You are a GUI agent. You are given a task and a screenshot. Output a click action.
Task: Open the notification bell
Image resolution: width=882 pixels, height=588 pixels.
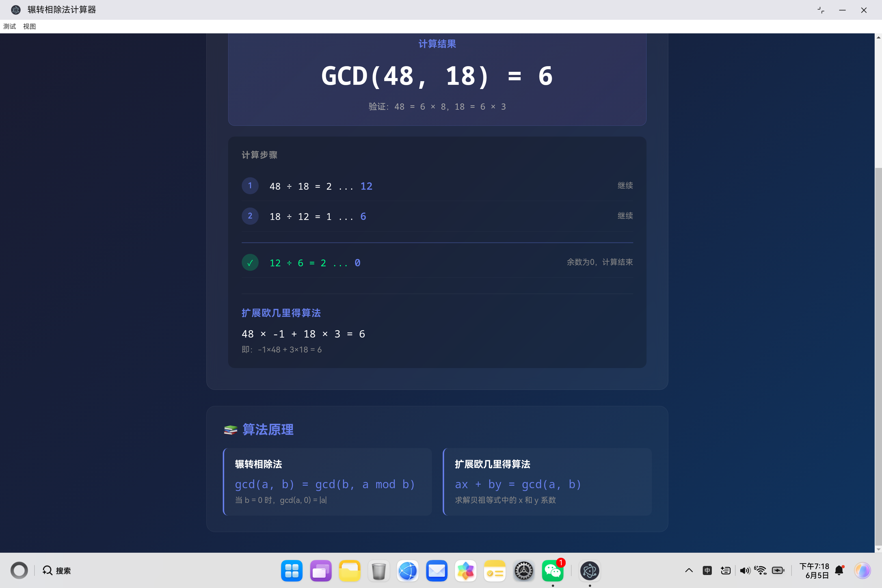click(x=839, y=570)
